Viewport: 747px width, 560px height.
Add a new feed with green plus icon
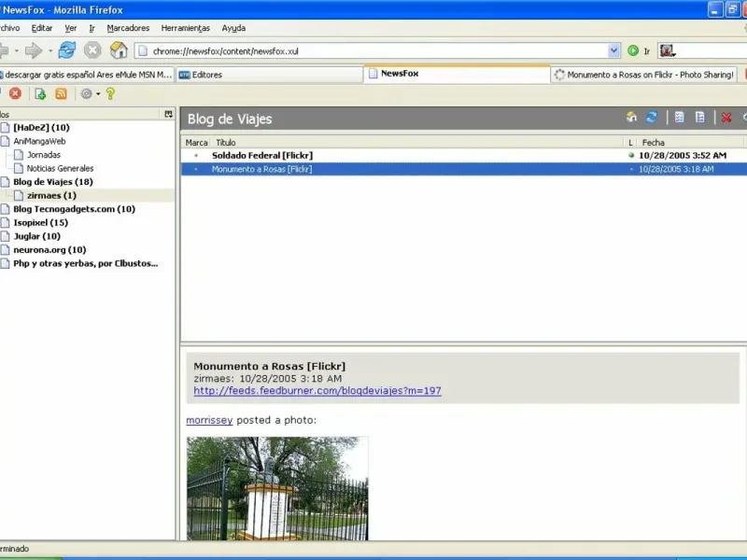[x=40, y=94]
